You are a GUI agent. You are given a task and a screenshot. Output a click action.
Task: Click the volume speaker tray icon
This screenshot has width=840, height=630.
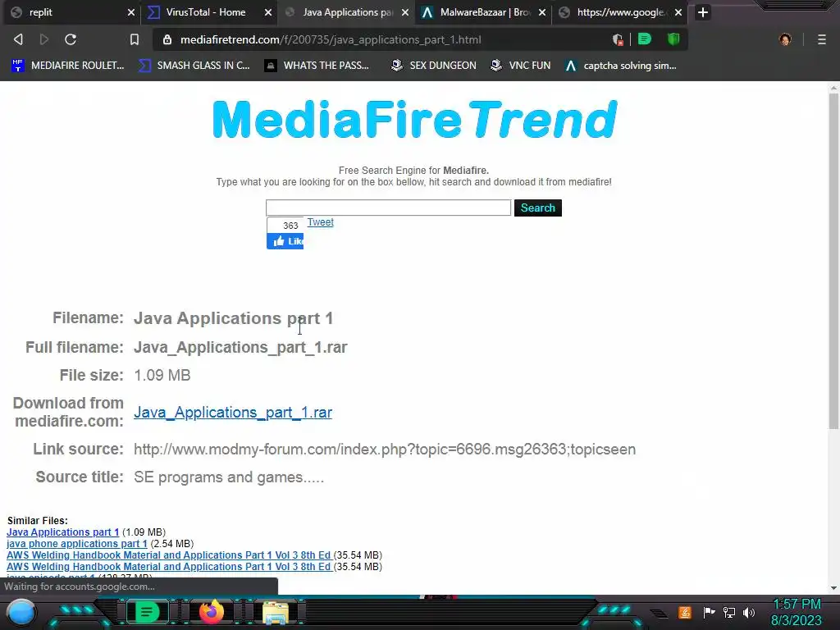coord(749,612)
